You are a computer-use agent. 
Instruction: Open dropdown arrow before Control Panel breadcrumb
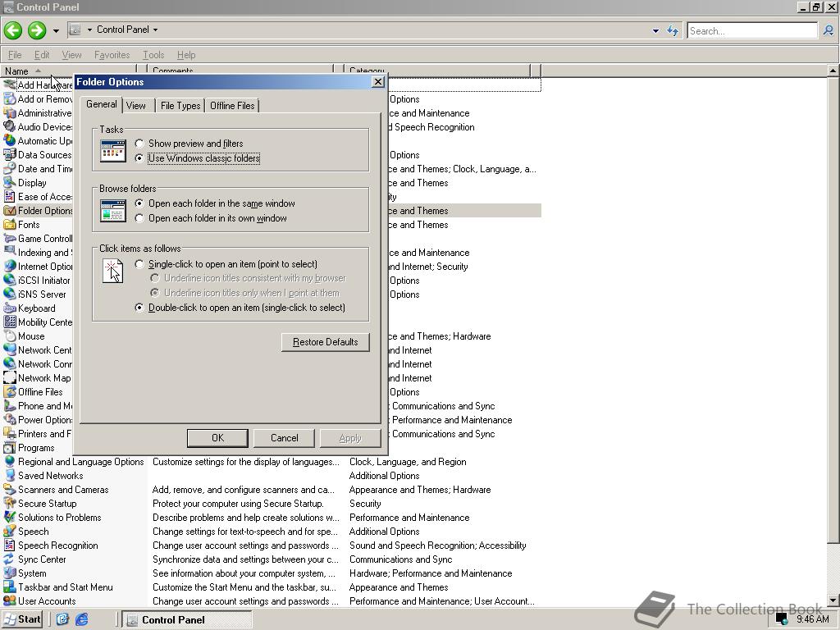click(89, 30)
